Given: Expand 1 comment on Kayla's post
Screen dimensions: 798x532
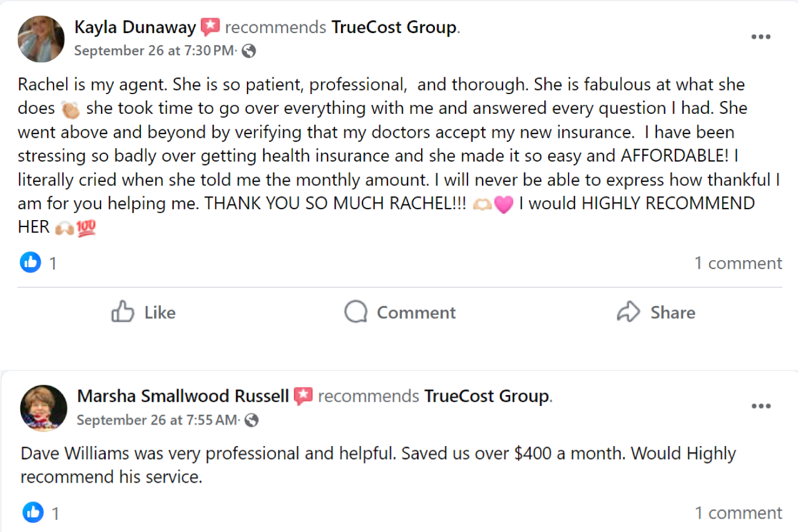Looking at the screenshot, I should [x=738, y=263].
